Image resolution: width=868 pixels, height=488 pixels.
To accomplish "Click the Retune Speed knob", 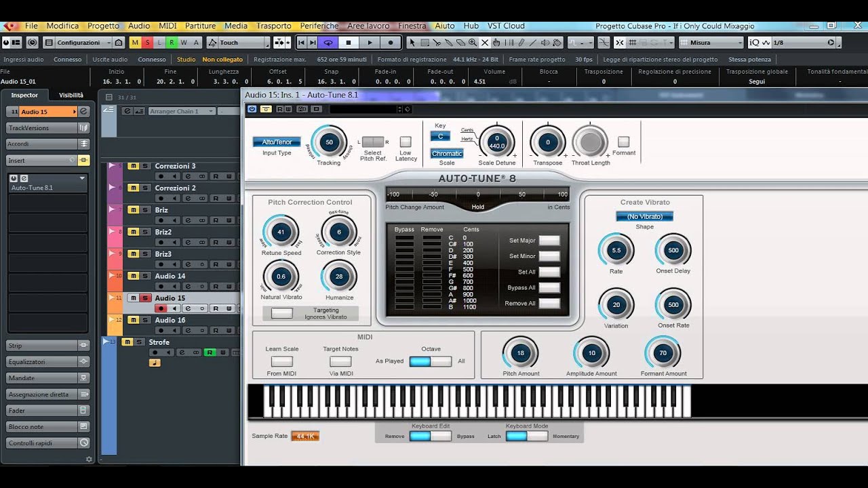I will point(281,232).
